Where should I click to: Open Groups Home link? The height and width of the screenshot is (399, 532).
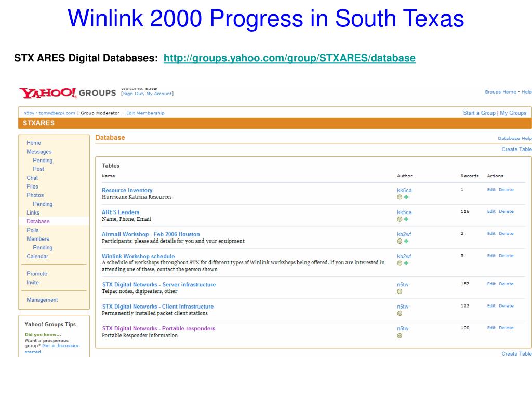coord(500,92)
